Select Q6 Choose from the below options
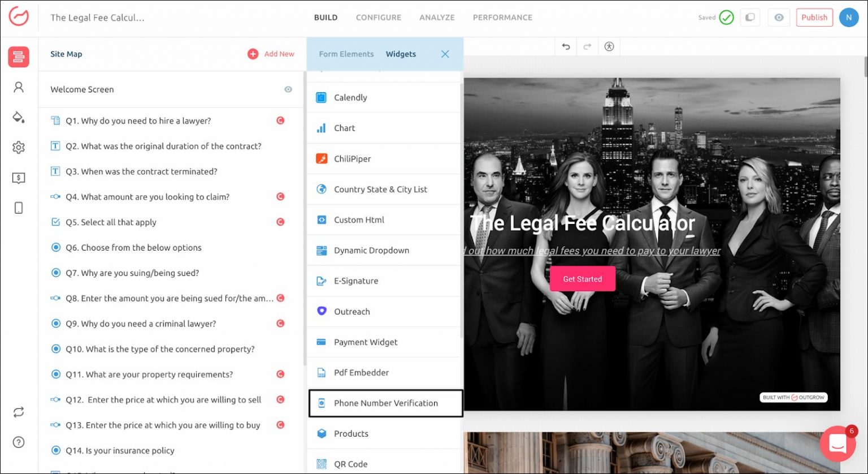This screenshot has width=868, height=474. [133, 248]
